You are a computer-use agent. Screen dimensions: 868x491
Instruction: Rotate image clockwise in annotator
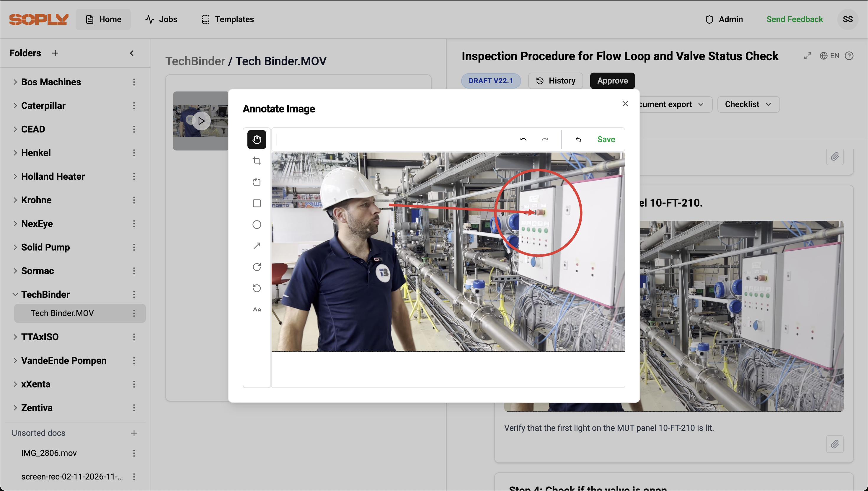257,267
